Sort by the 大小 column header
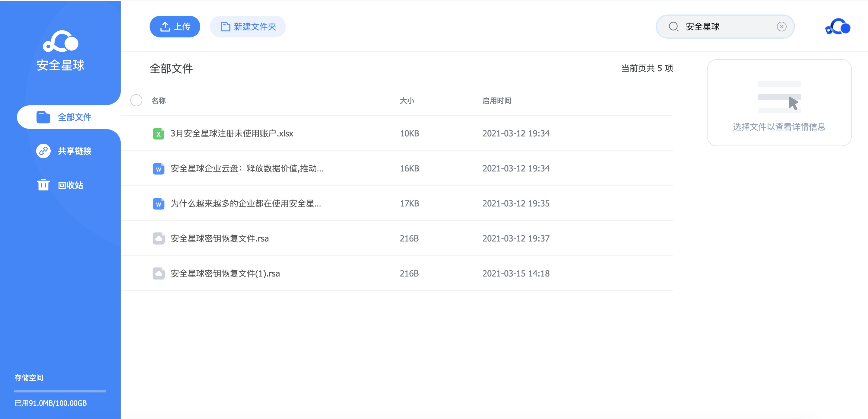Screen dimensions: 868x419 pyautogui.click(x=407, y=101)
